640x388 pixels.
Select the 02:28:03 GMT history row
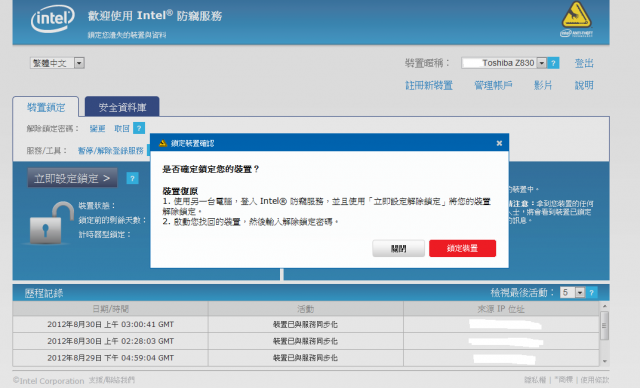(x=306, y=341)
